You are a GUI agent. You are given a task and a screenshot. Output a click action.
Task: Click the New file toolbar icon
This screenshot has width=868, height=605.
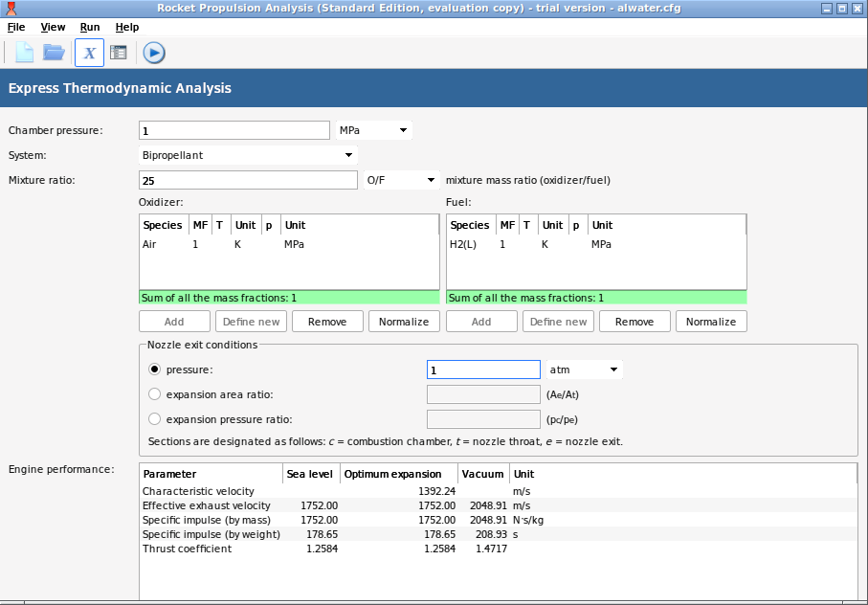(25, 53)
